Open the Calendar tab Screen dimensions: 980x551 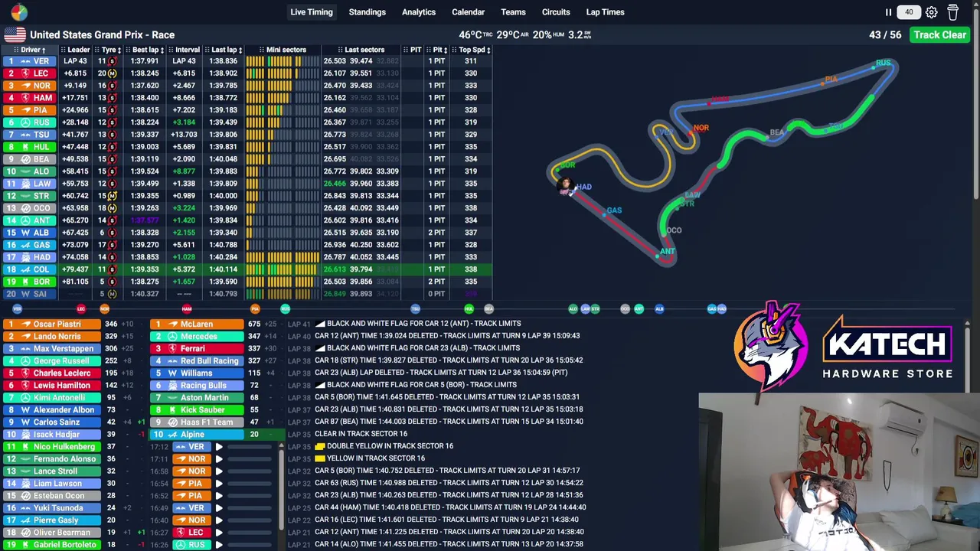coord(468,12)
